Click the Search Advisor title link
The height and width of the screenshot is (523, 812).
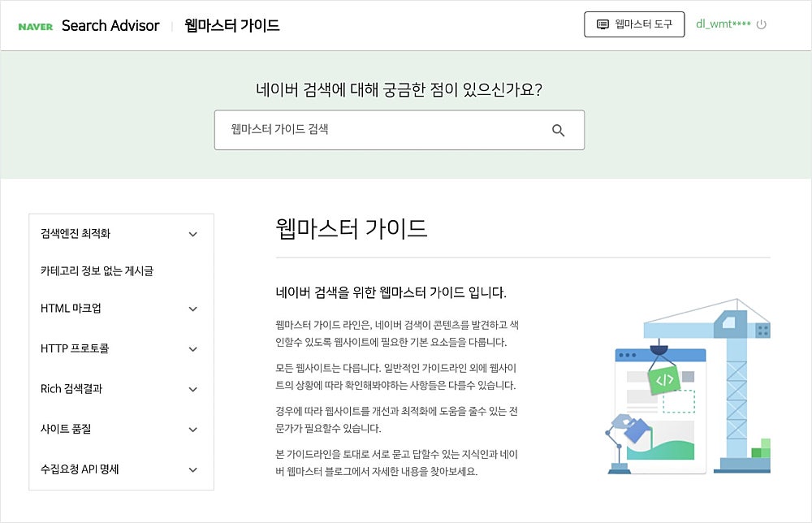click(110, 25)
